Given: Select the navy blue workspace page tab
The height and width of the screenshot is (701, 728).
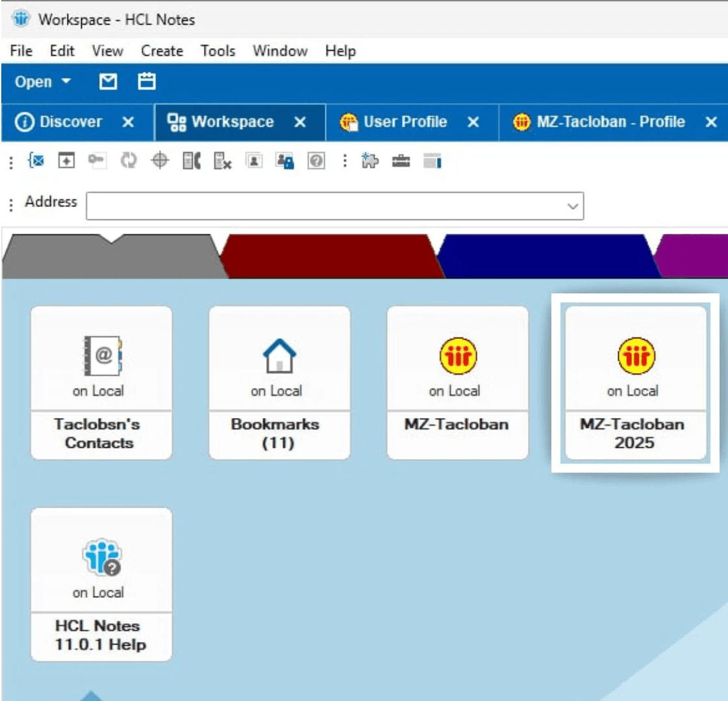Looking at the screenshot, I should tap(548, 256).
